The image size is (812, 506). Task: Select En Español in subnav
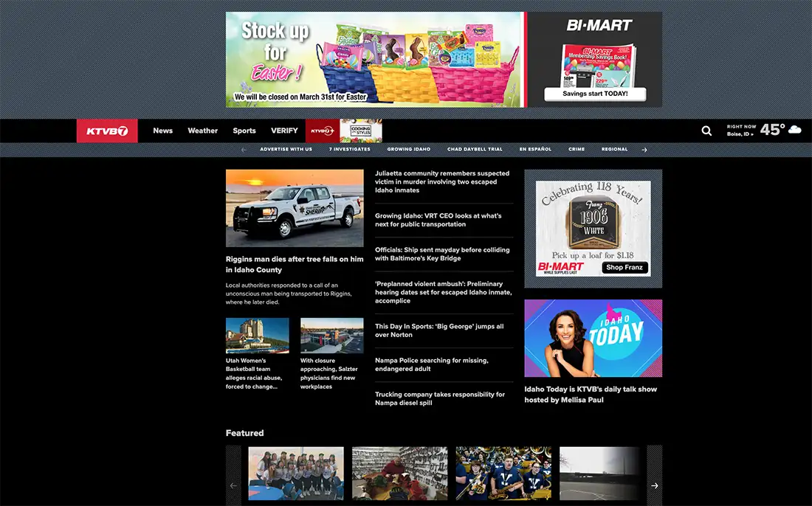click(535, 150)
